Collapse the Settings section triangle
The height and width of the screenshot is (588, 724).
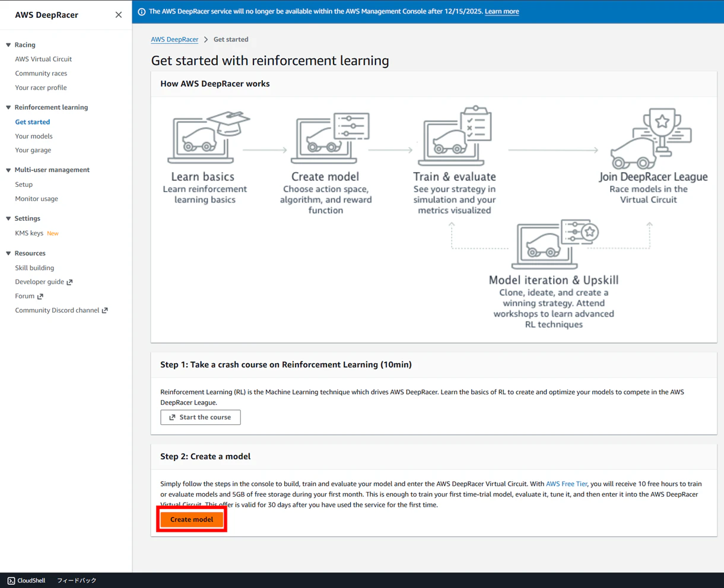pyautogui.click(x=8, y=219)
